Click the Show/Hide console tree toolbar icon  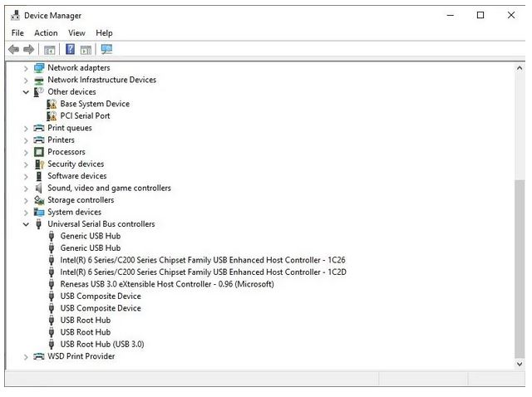[x=50, y=50]
